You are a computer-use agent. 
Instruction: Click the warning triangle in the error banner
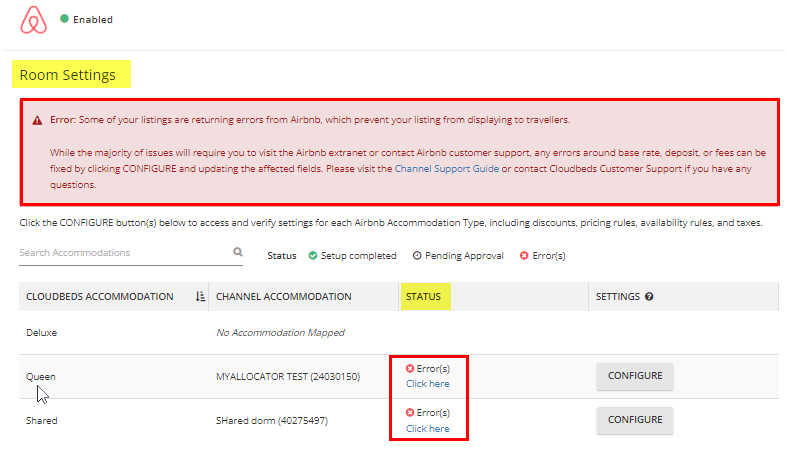tap(38, 120)
